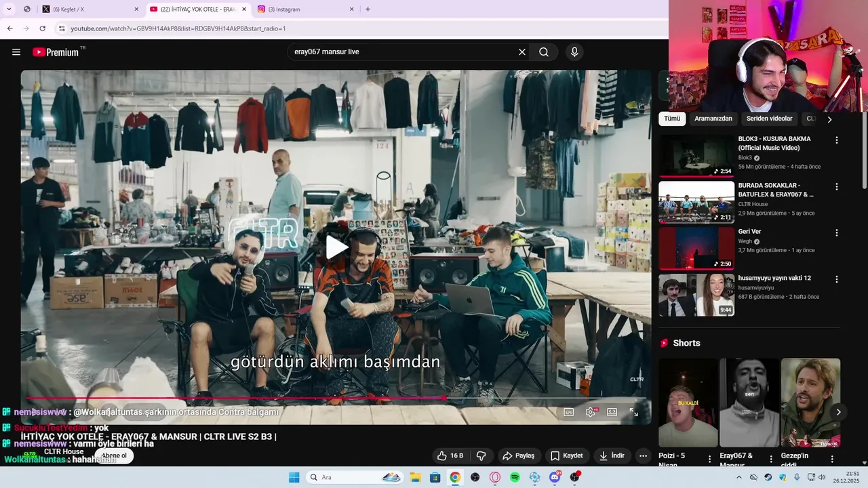Go back in the browser

click(9, 28)
